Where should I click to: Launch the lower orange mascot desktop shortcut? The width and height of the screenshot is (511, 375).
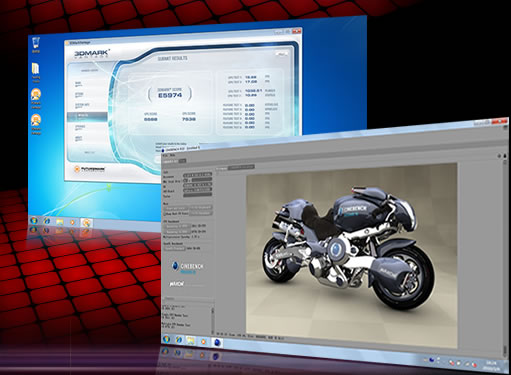click(x=36, y=124)
